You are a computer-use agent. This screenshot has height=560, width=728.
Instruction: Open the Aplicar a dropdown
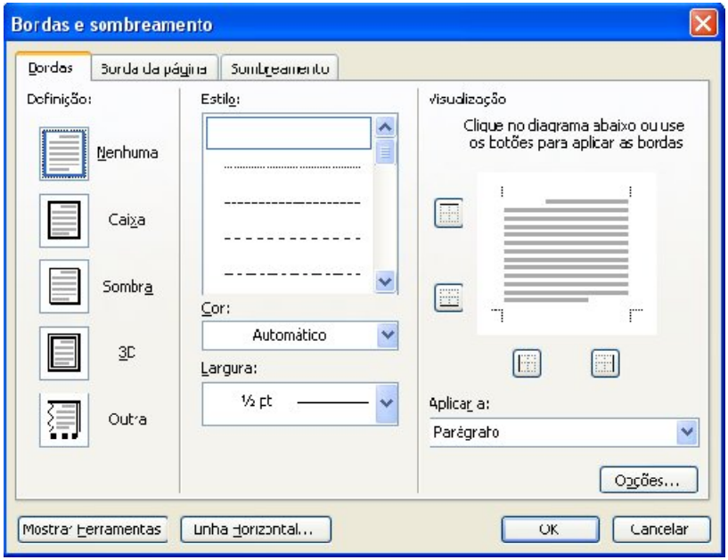pos(684,432)
